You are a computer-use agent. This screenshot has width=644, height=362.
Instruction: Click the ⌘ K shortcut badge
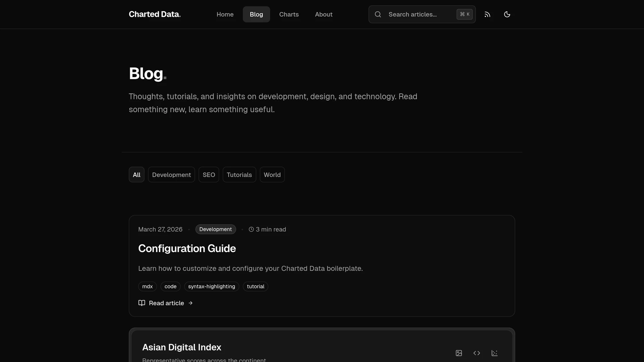click(465, 14)
